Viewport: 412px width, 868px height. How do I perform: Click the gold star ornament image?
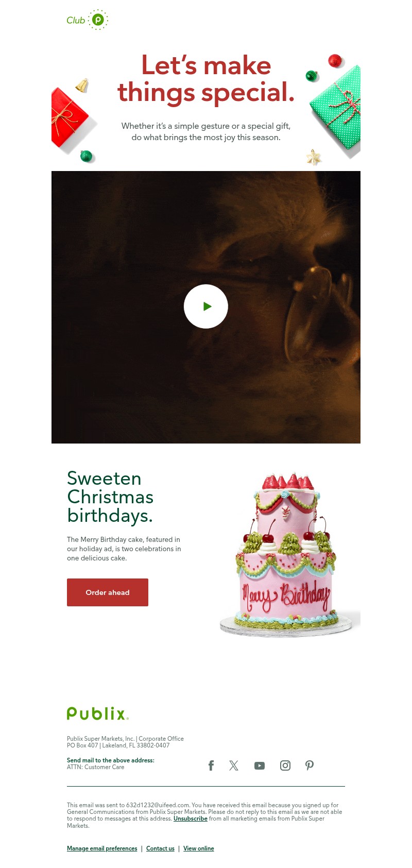pyautogui.click(x=314, y=157)
